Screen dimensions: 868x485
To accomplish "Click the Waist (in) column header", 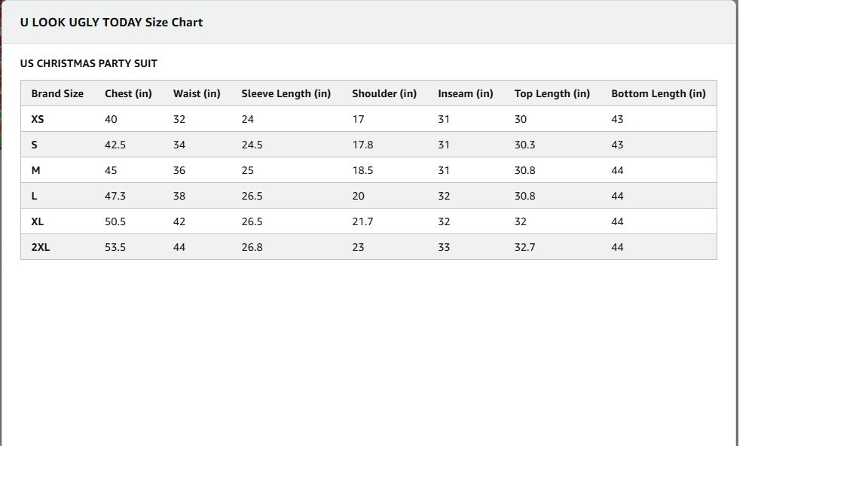I will tap(197, 94).
